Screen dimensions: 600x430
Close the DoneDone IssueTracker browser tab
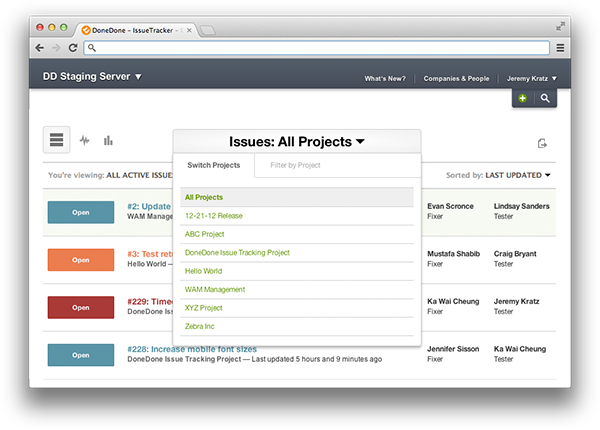tap(189, 30)
